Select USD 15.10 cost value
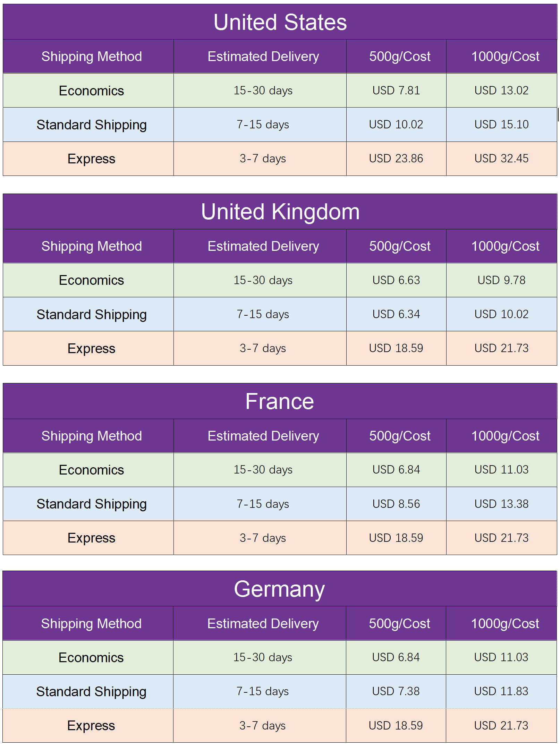 pos(502,124)
